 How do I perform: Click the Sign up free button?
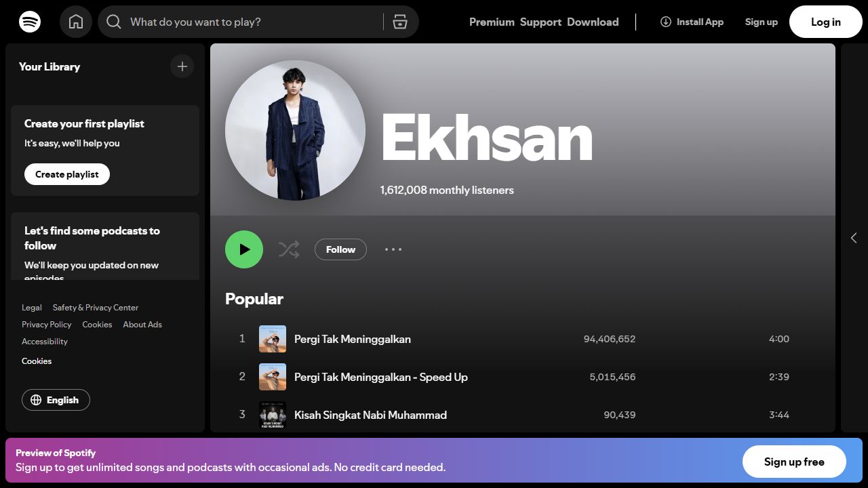coord(794,462)
